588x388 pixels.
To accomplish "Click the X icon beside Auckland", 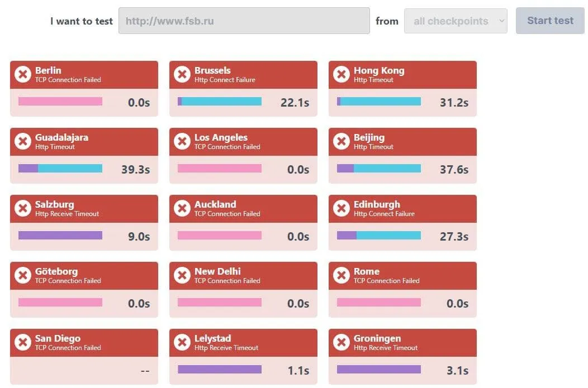I will [x=182, y=208].
